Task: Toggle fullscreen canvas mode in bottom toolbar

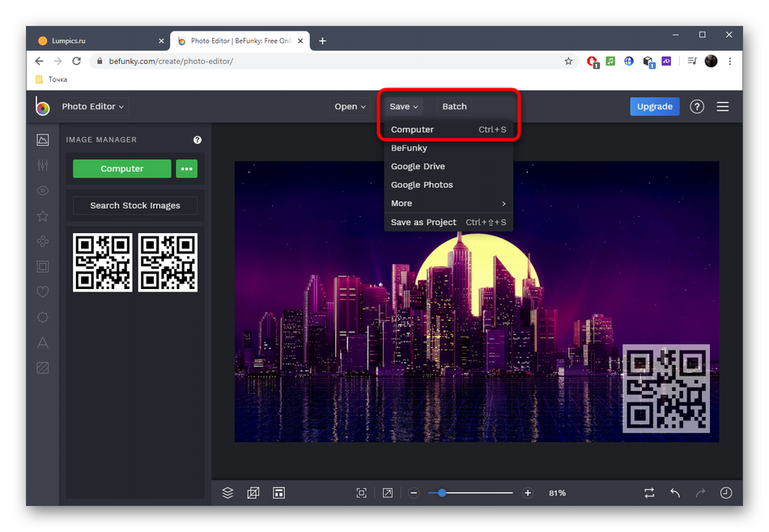Action: click(x=388, y=492)
